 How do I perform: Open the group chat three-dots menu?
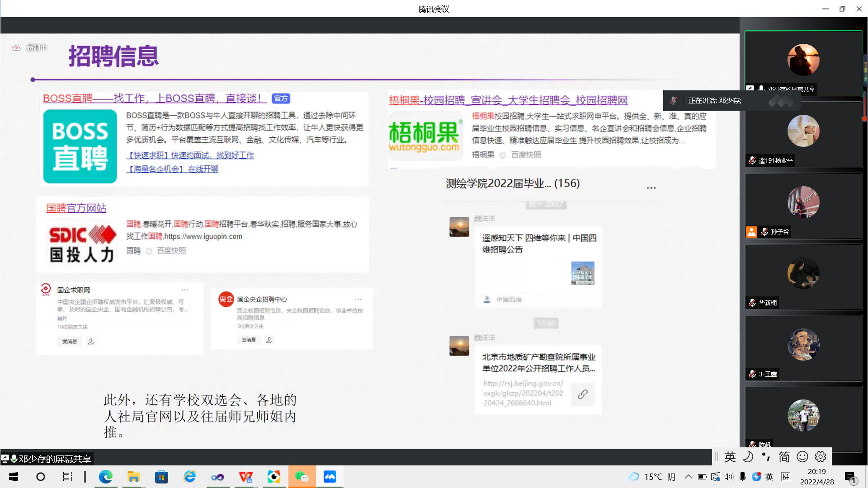(651, 188)
